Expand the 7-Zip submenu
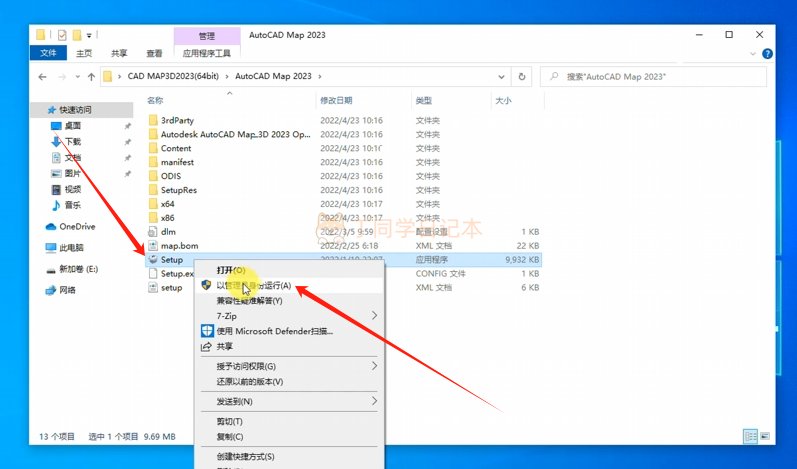Screen dimensions: 797x469 coord(375,316)
